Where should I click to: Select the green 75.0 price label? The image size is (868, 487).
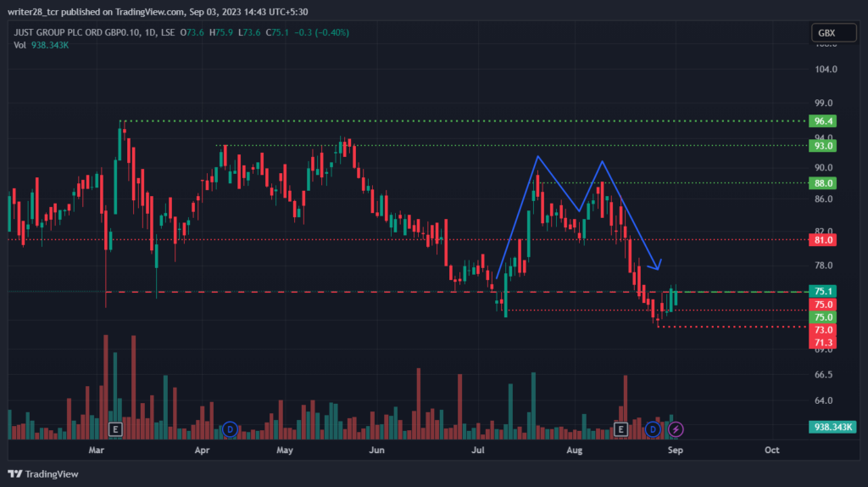tap(822, 317)
